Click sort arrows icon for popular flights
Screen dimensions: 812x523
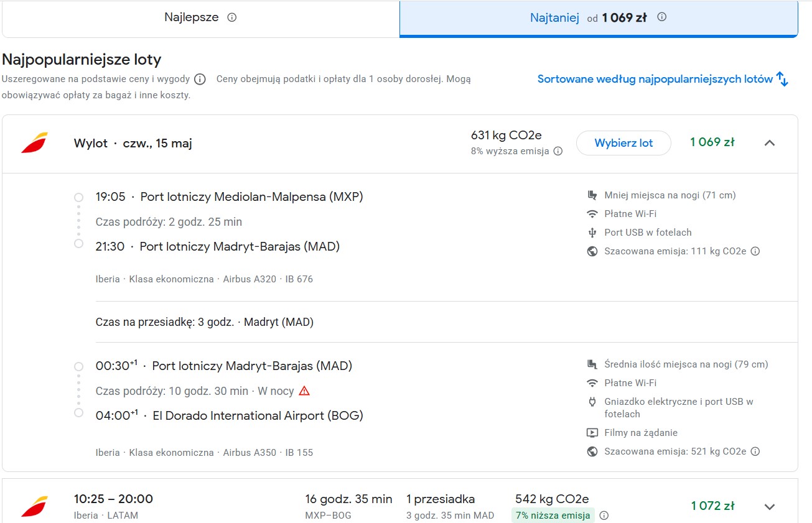tap(783, 79)
